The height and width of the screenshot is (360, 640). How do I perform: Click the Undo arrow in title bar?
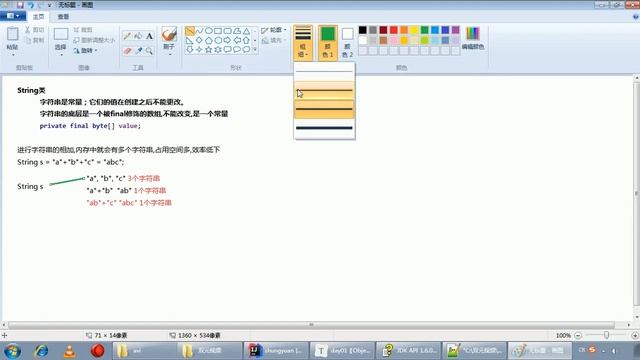tap(30, 5)
